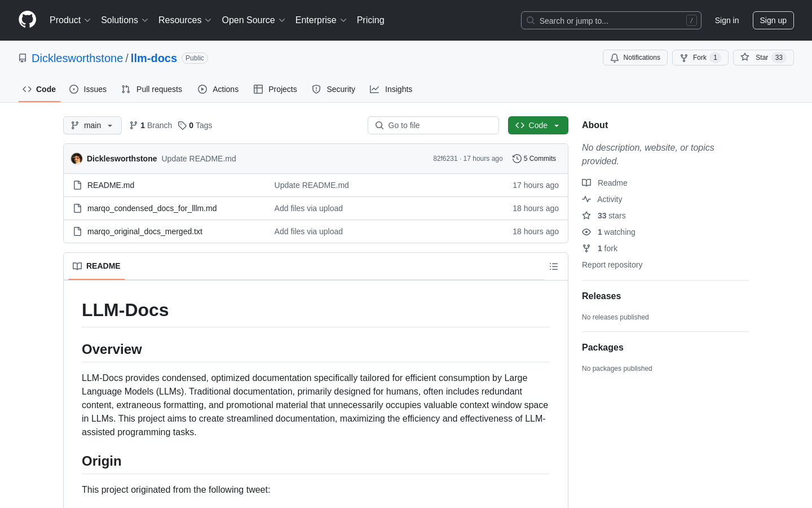Viewport: 812px width, 508px height.
Task: Open marqo_original_docs_merged.txt file
Action: (145, 231)
